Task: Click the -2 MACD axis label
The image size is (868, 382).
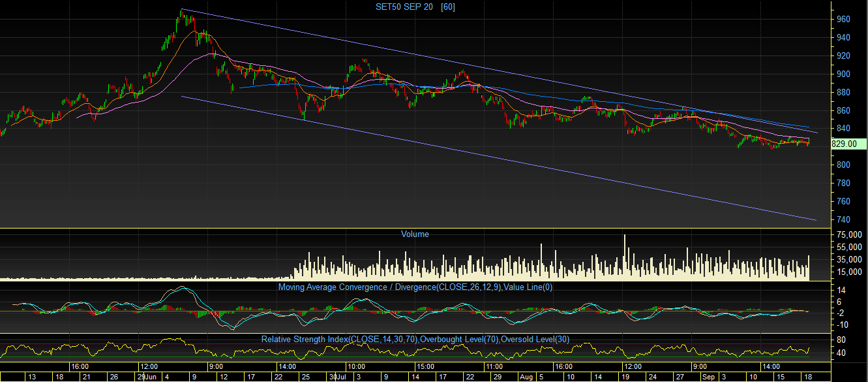Action: pos(842,313)
